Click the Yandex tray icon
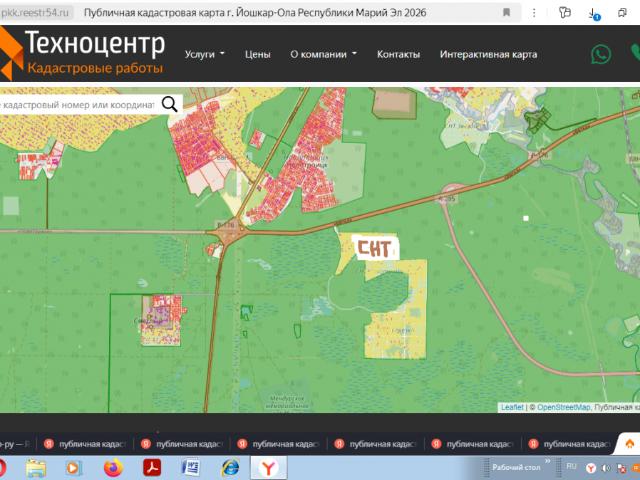The height and width of the screenshot is (480, 640). coord(591,468)
